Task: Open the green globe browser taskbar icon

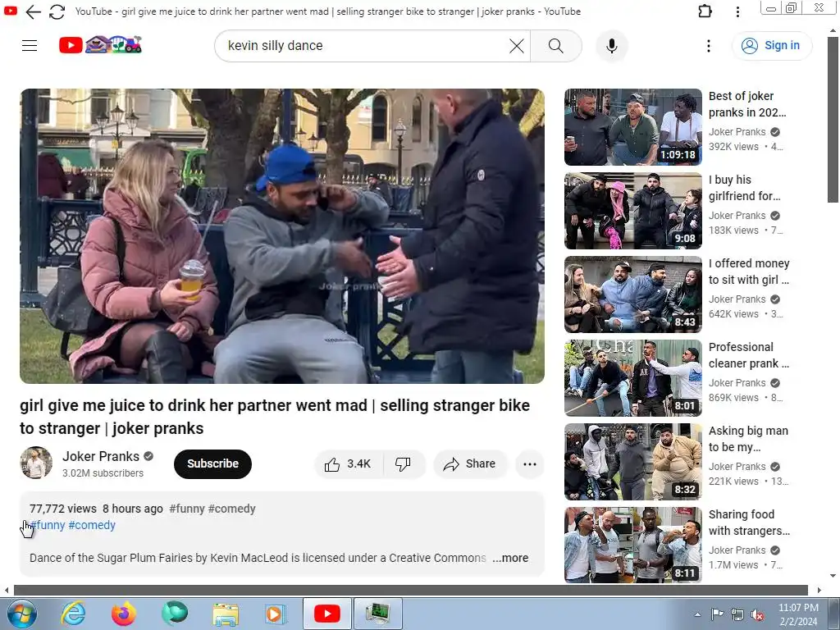Action: tap(175, 614)
